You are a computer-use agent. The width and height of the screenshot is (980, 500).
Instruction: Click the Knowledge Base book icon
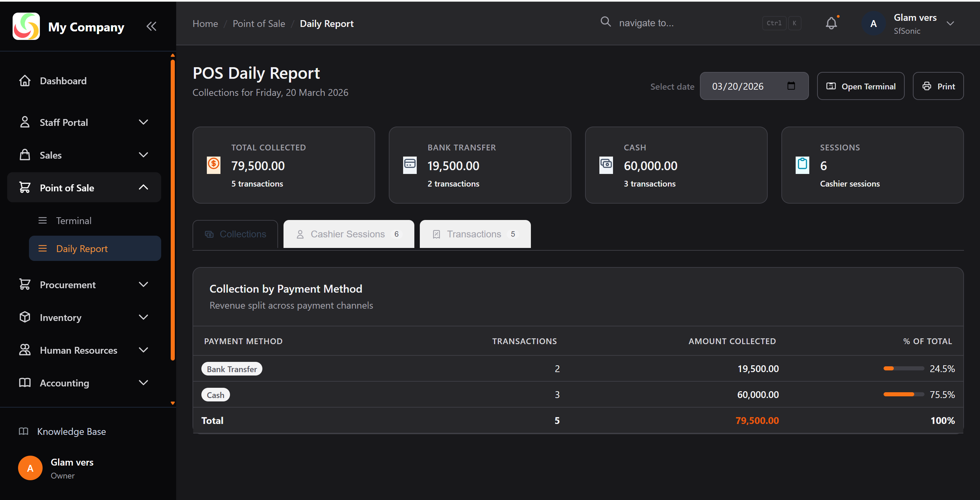point(24,431)
